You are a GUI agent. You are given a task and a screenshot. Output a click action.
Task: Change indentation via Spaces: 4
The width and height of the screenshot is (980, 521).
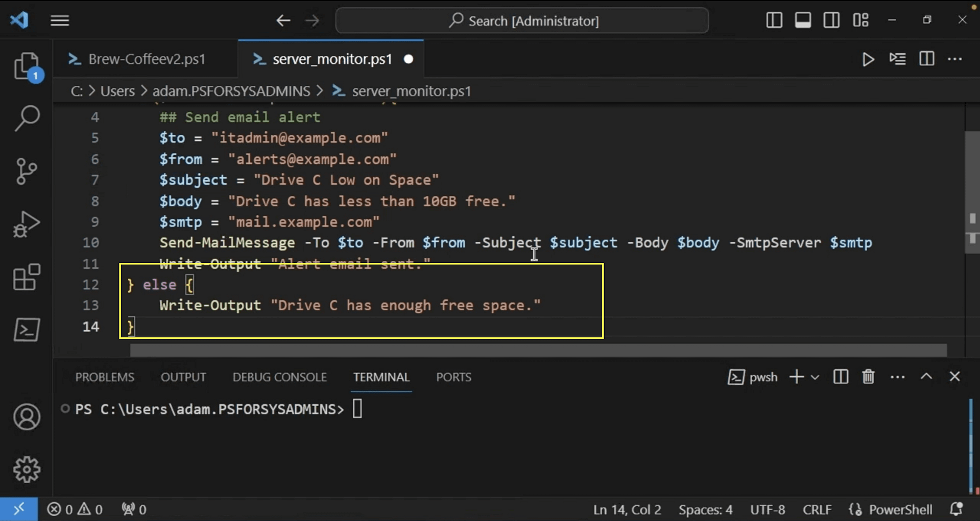[705, 509]
